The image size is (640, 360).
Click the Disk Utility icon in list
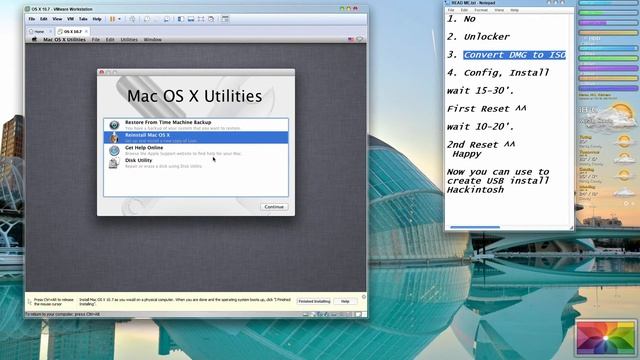114,163
